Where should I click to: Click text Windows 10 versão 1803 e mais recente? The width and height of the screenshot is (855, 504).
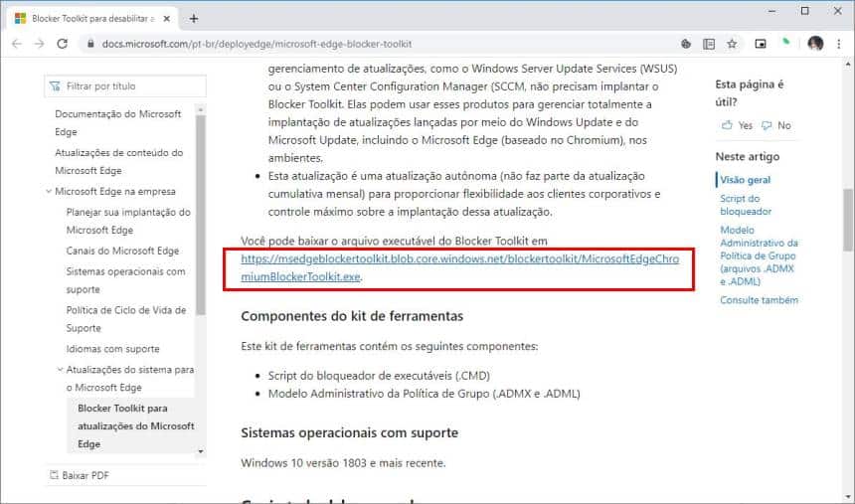click(x=343, y=462)
